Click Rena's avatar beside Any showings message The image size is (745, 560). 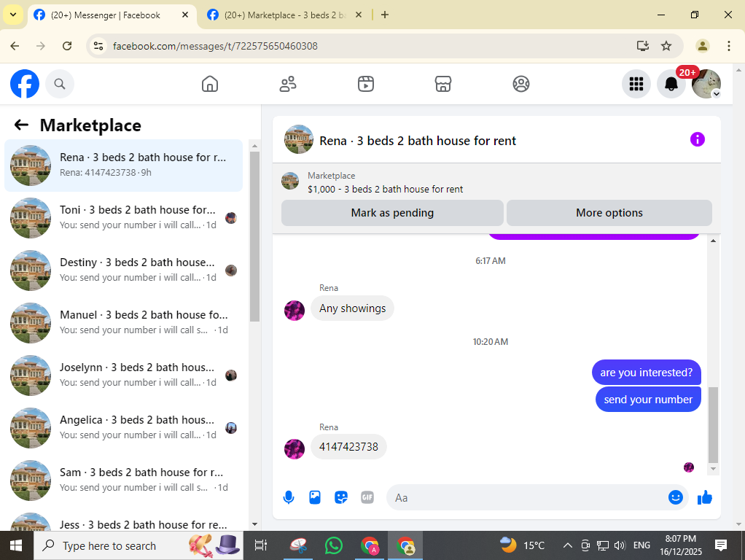(x=295, y=311)
